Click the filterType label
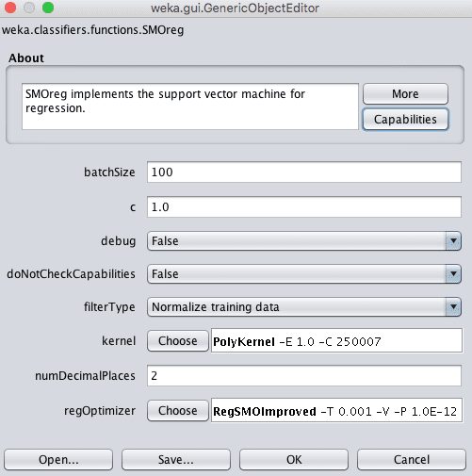 [x=109, y=307]
